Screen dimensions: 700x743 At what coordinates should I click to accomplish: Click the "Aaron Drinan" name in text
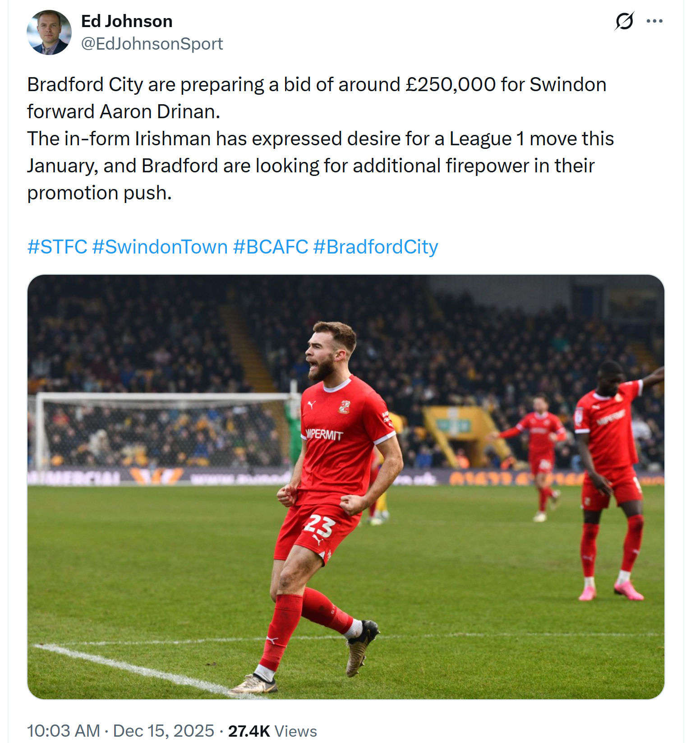[x=160, y=112]
